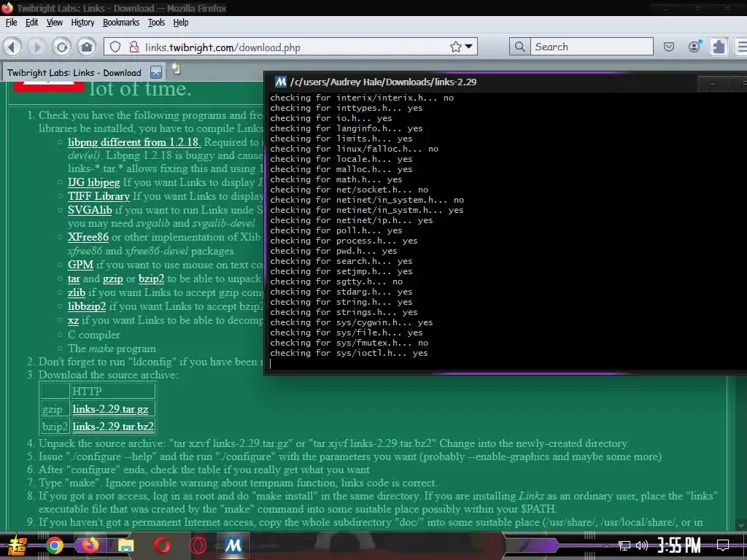747x560 pixels.
Task: Follow the TIFF Library link
Action: coord(98,196)
